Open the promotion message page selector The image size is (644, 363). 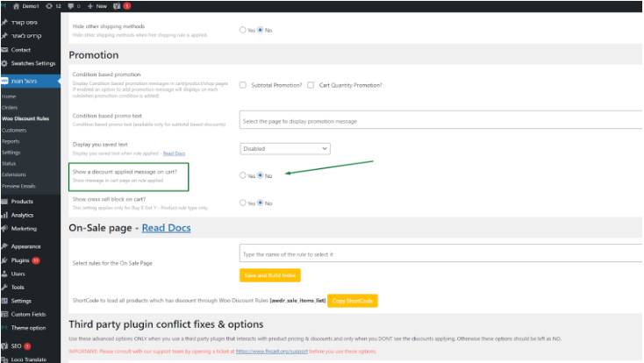click(x=439, y=121)
